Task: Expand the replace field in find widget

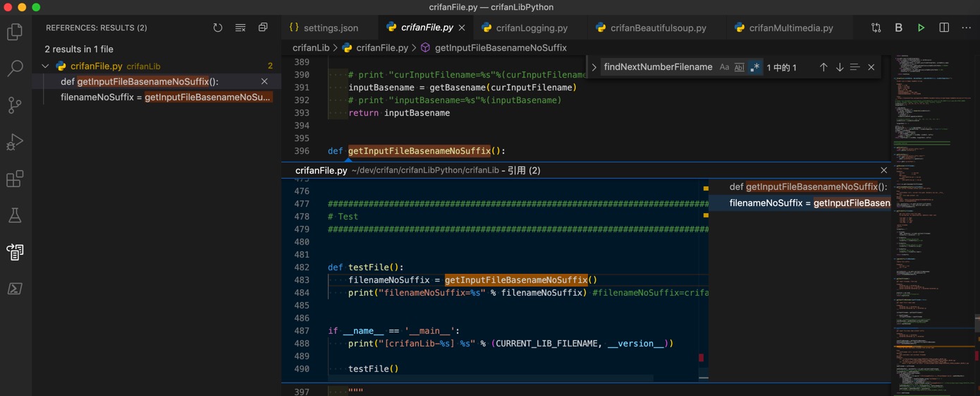Action: [x=594, y=67]
